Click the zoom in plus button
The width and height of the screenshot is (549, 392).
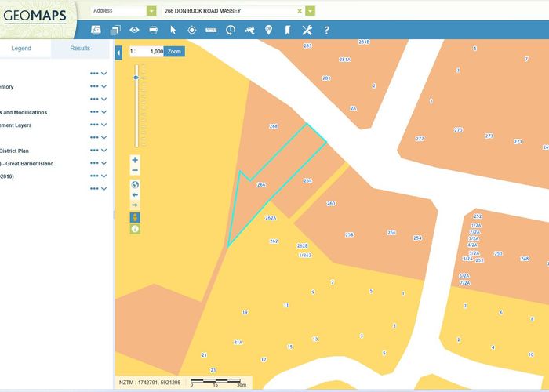click(135, 160)
